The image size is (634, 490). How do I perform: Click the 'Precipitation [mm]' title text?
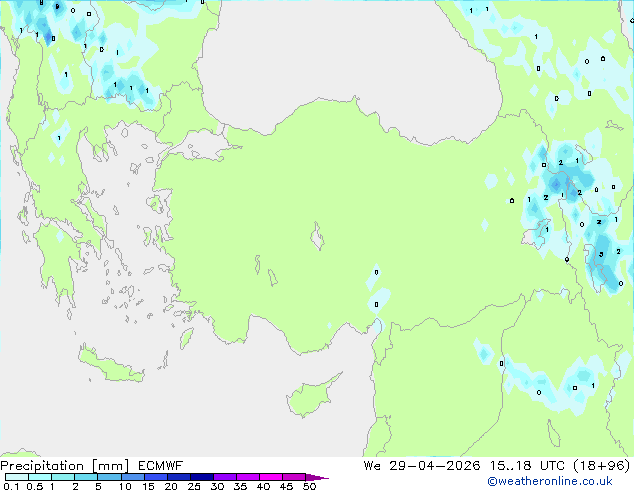click(x=65, y=466)
